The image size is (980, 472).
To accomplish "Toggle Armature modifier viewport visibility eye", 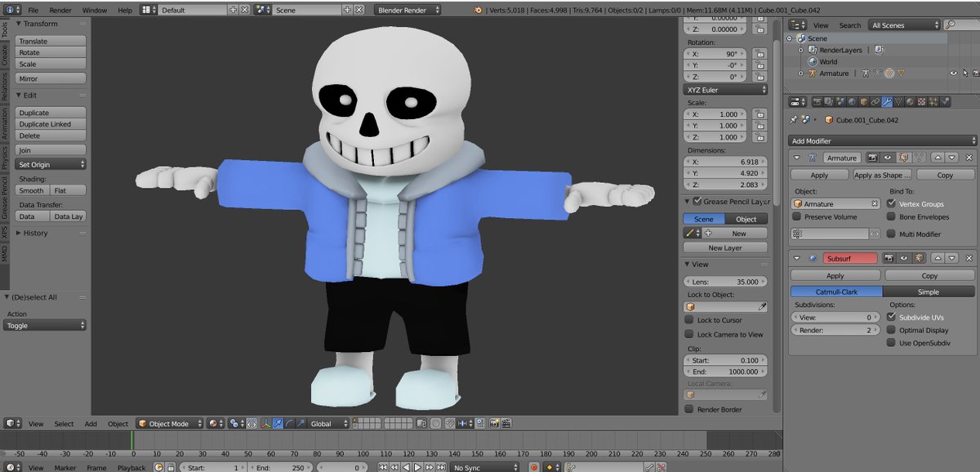I will (888, 158).
